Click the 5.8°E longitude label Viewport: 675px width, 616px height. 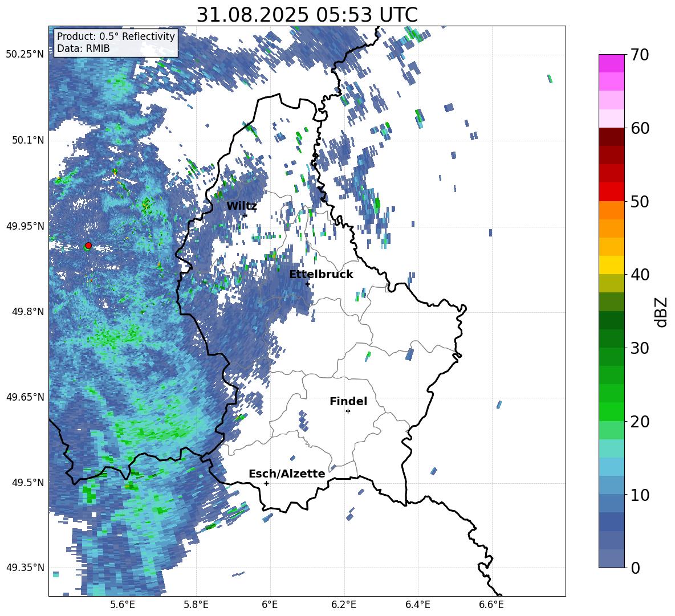196,605
